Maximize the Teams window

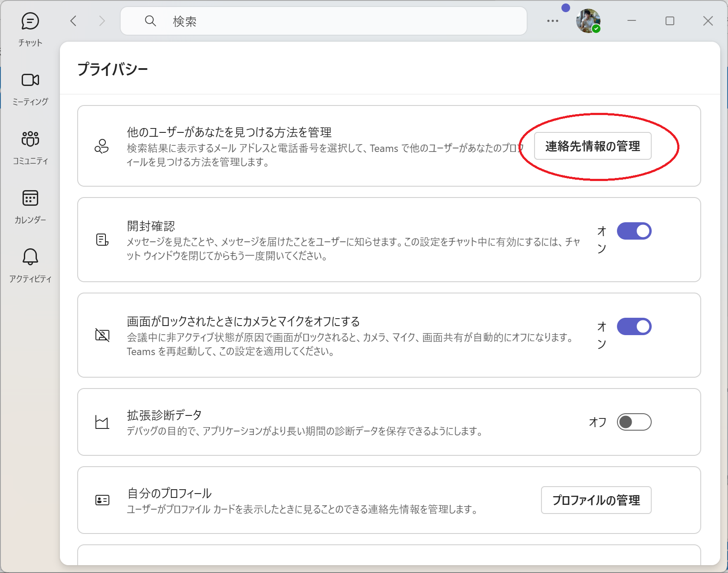pos(670,21)
